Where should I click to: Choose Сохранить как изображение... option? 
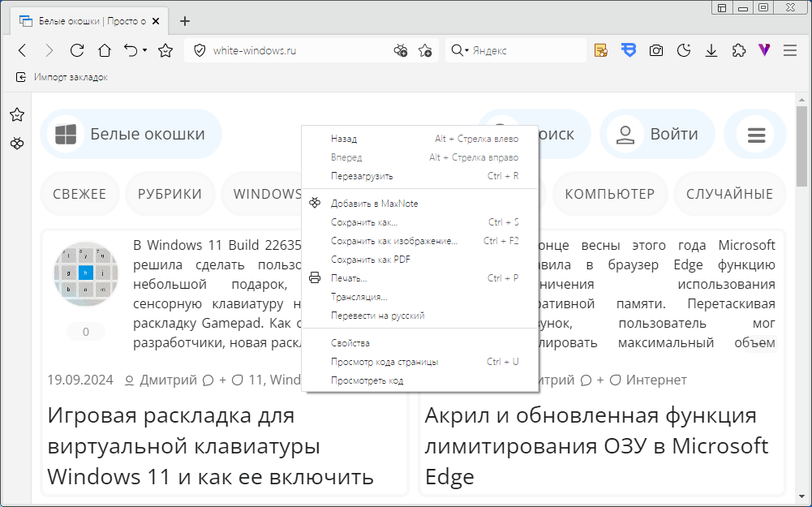420,241
